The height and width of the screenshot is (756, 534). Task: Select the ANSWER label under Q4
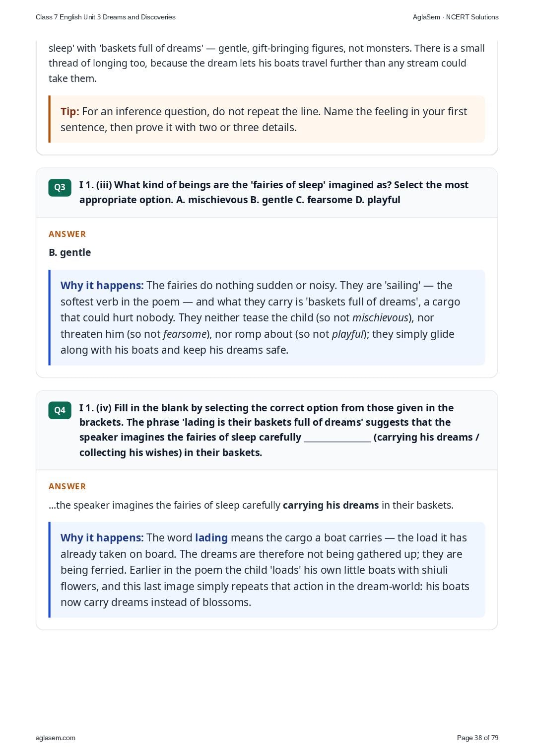click(x=67, y=486)
